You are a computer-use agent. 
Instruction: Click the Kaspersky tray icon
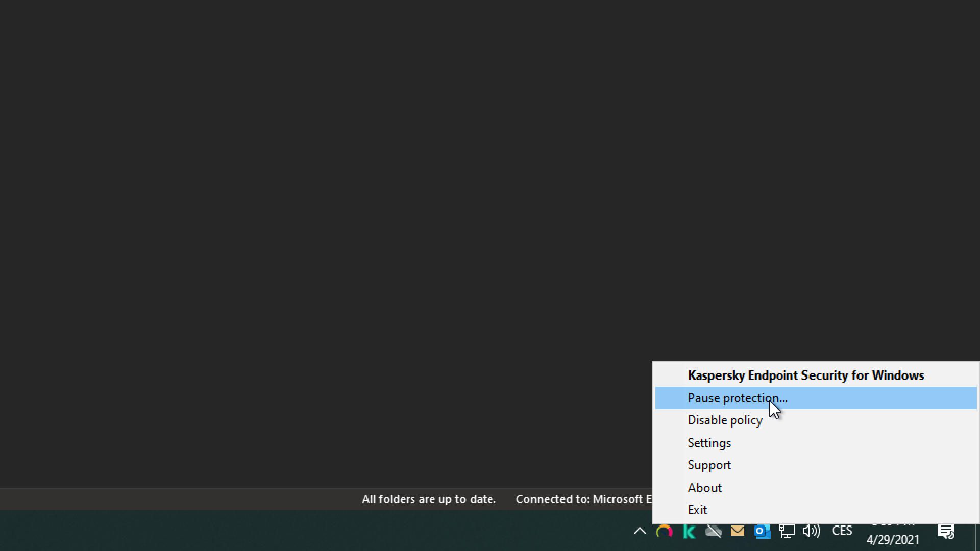[689, 532]
